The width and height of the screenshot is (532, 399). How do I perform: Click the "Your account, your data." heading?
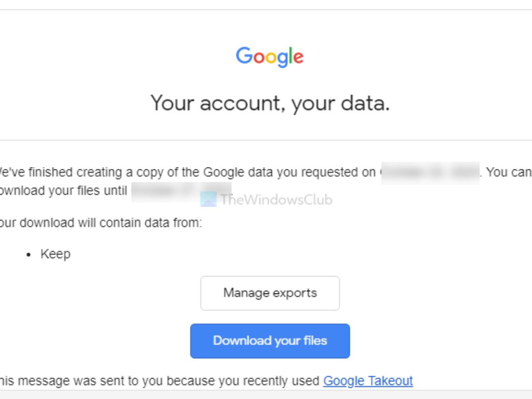270,102
